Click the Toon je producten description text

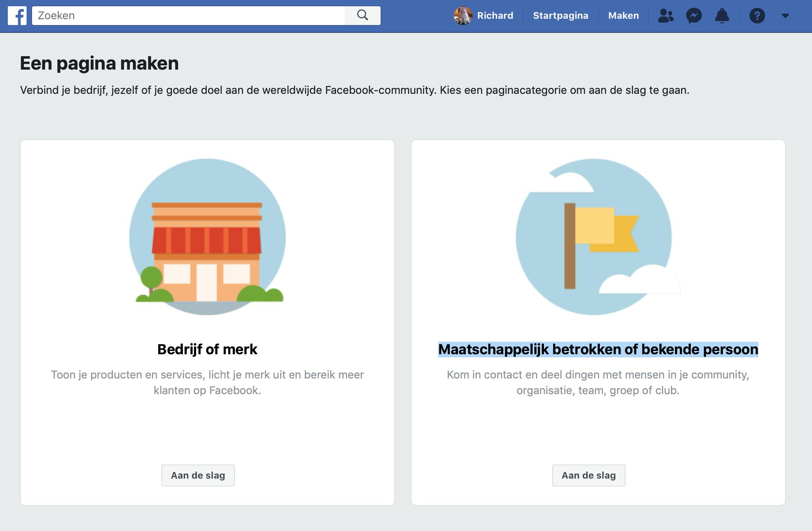tap(207, 382)
